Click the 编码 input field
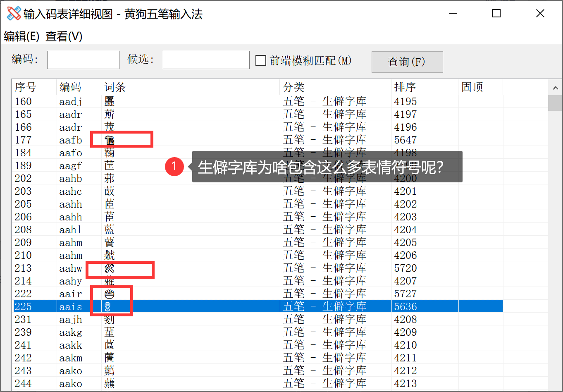563x392 pixels. click(x=83, y=60)
